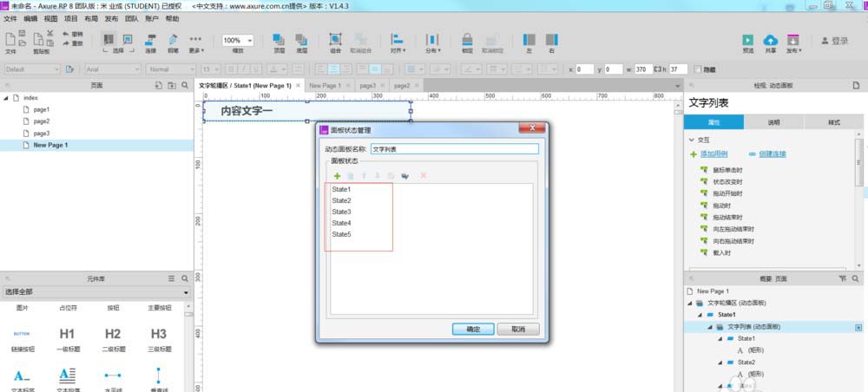Click search icon in widget library panel

(184, 278)
